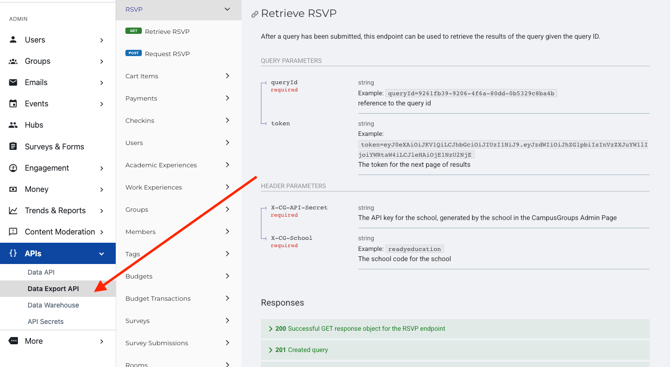Expand the Money menu chevron

click(x=102, y=190)
